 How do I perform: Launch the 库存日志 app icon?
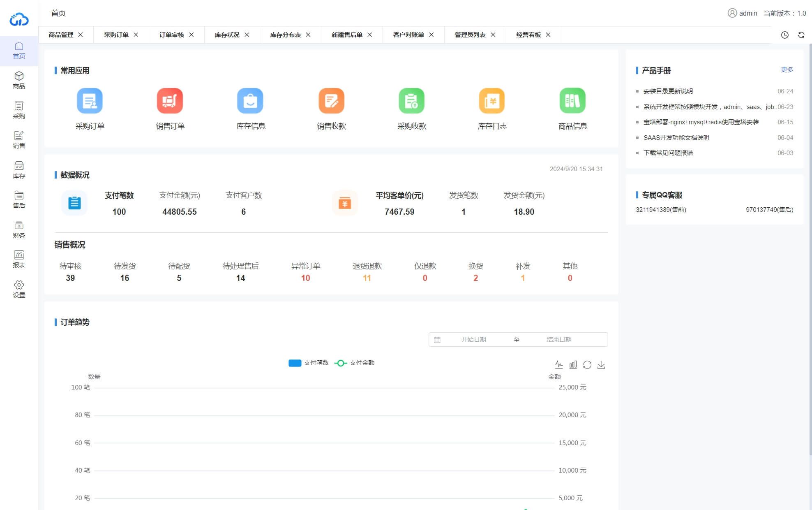(492, 101)
